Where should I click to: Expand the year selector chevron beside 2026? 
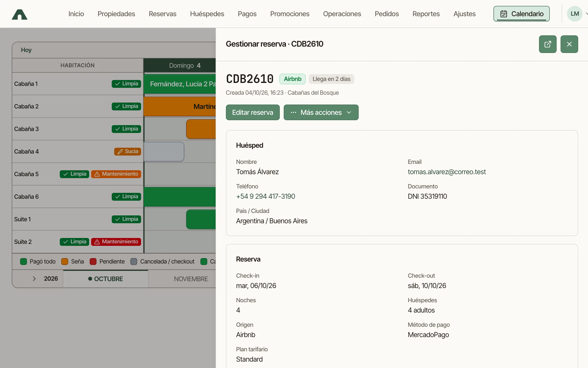point(34,279)
